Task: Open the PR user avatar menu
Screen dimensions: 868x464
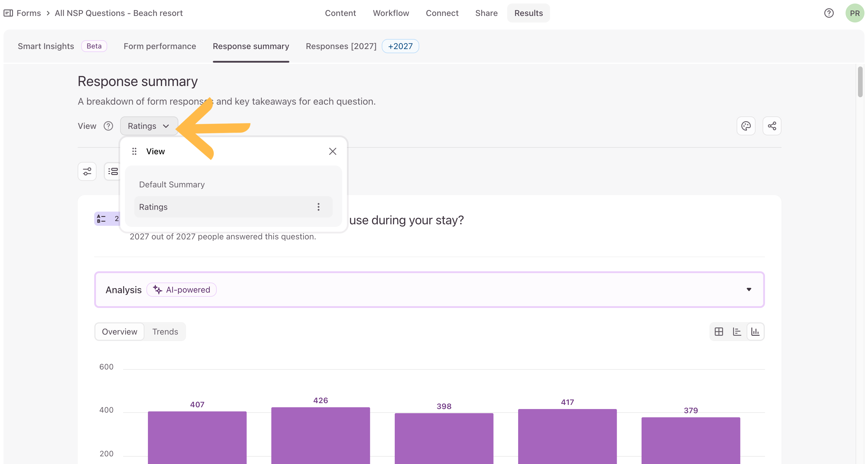Action: point(854,13)
